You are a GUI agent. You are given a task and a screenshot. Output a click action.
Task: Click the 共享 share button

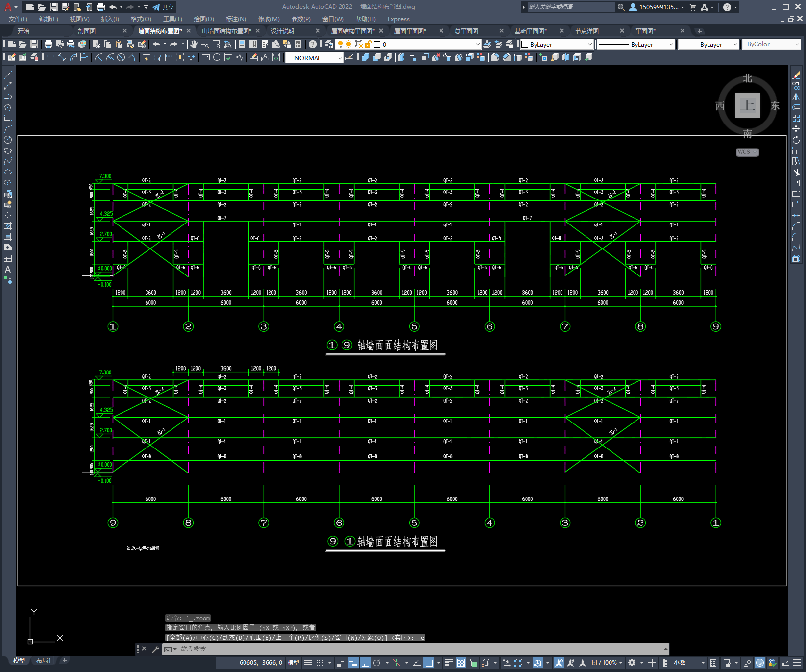(x=163, y=7)
